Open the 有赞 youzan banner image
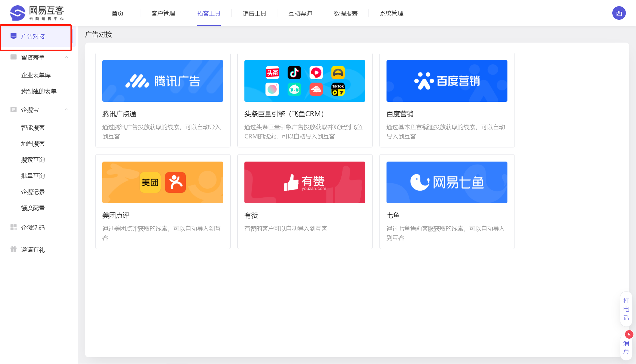 [305, 182]
